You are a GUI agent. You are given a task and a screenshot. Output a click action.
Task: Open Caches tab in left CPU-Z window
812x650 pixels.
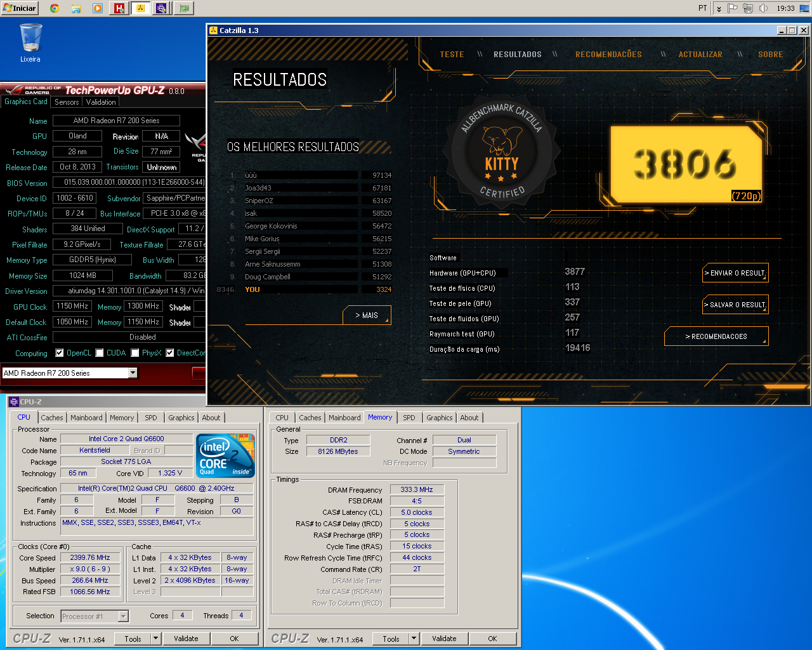point(52,418)
